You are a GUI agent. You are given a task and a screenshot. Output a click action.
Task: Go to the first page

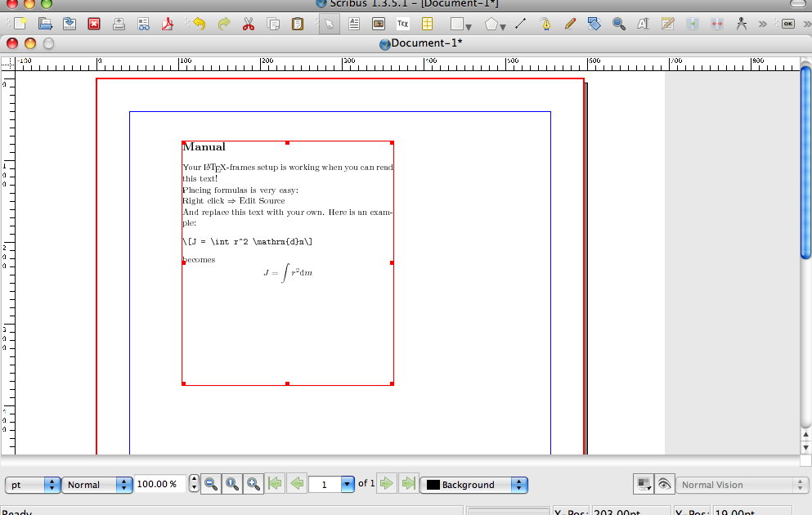pyautogui.click(x=275, y=484)
